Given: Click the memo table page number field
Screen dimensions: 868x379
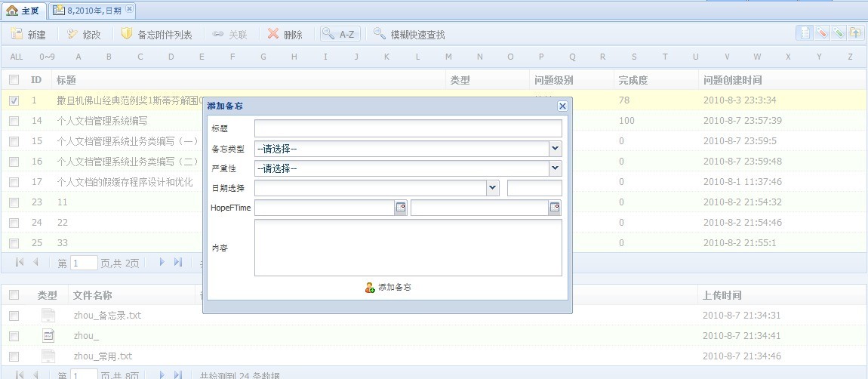Looking at the screenshot, I should (x=84, y=263).
